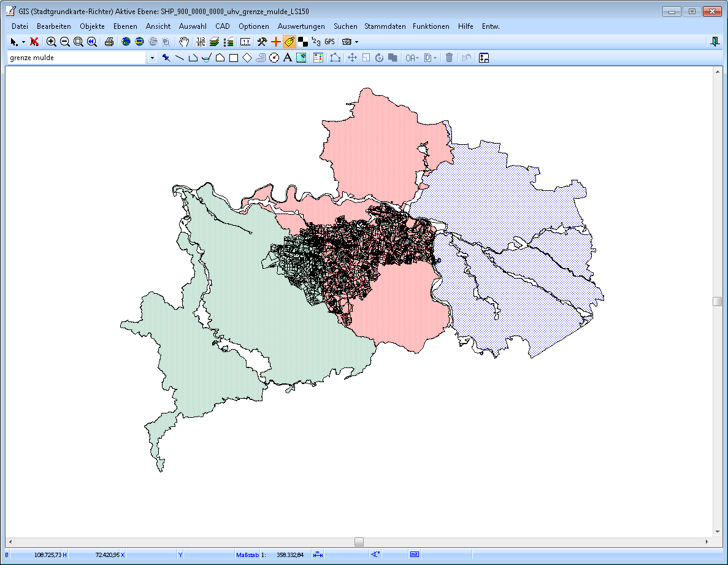
Task: Open the grenze mulde layer dropdown
Action: (x=152, y=58)
